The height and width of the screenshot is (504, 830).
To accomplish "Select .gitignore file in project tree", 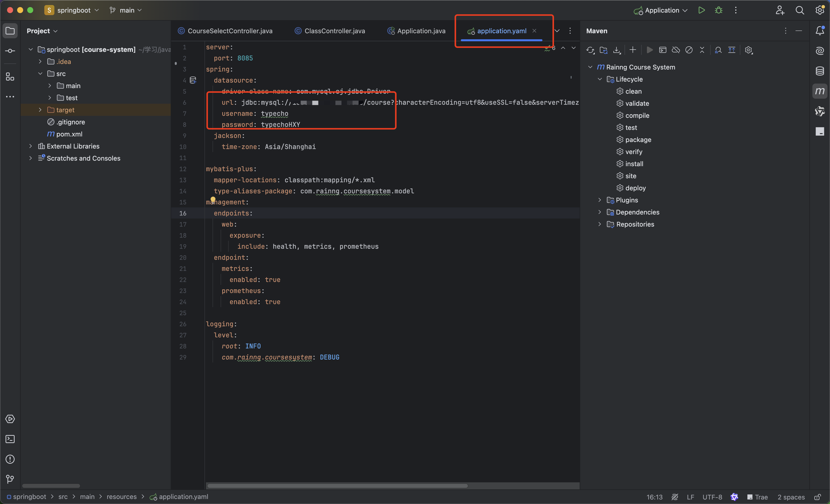I will [x=66, y=122].
